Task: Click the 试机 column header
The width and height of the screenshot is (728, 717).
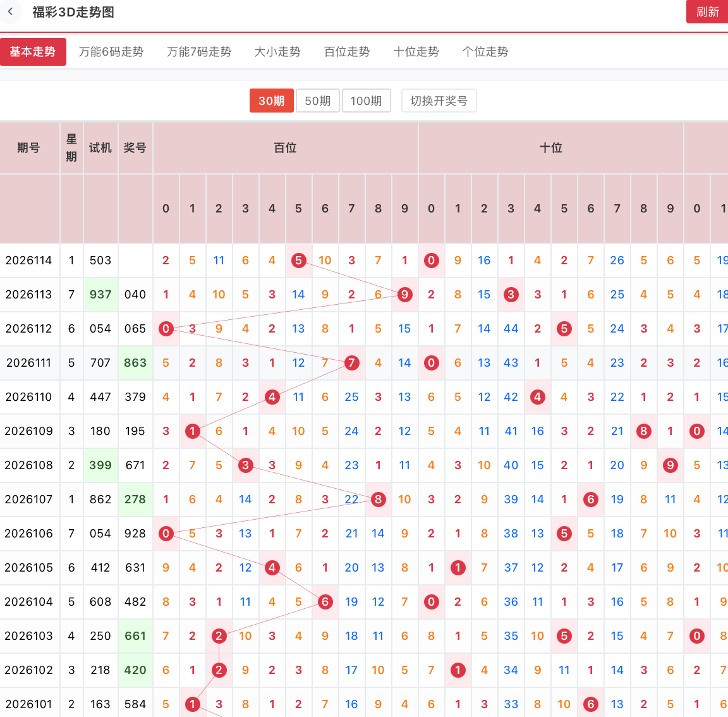Action: 100,148
